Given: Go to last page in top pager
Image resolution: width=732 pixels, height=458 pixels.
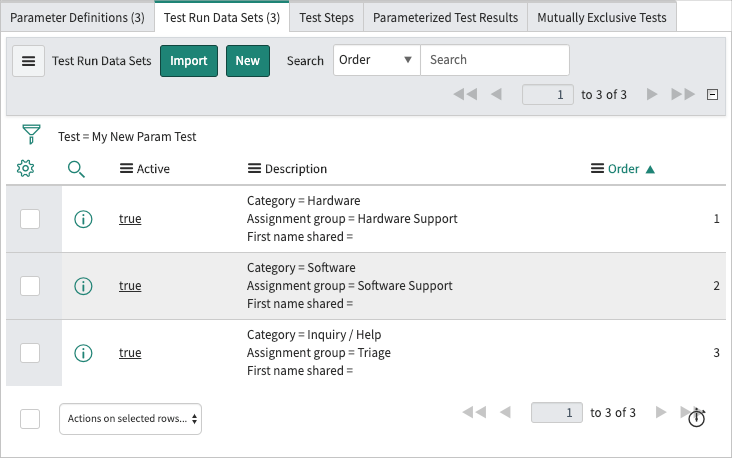Looking at the screenshot, I should click(683, 94).
